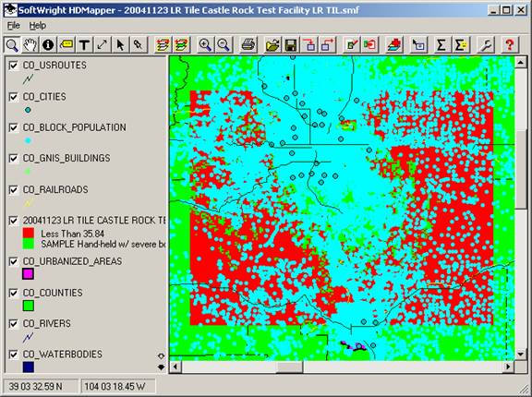
Task: Uncheck the CO_USROUTES layer checkbox
Action: (13, 66)
